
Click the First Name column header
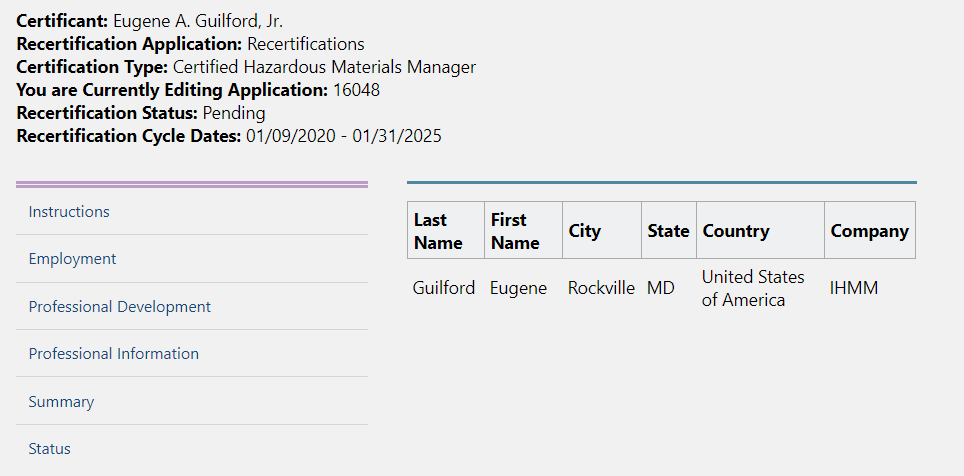(x=515, y=231)
